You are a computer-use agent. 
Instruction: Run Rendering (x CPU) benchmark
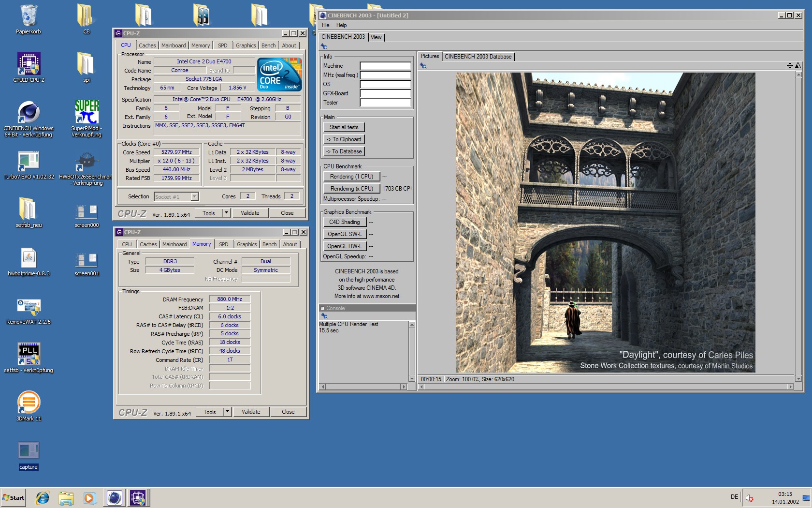[x=351, y=189]
